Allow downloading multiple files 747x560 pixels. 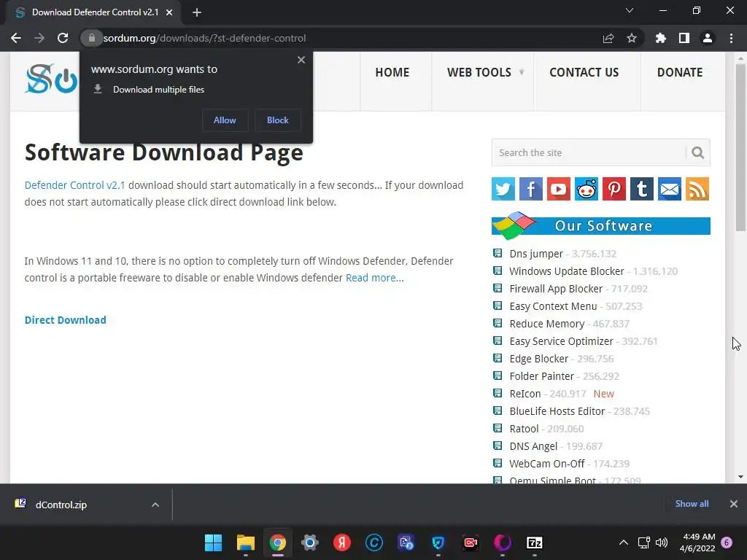(x=225, y=120)
